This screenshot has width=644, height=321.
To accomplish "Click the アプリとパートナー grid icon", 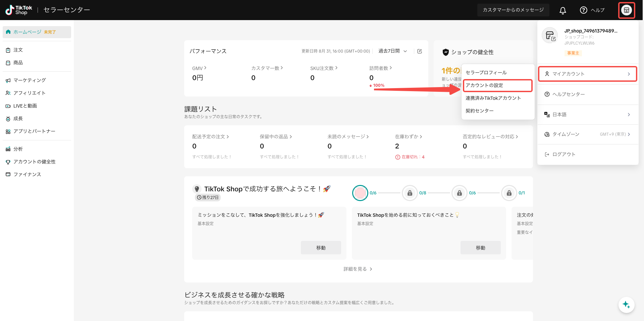I will point(8,132).
